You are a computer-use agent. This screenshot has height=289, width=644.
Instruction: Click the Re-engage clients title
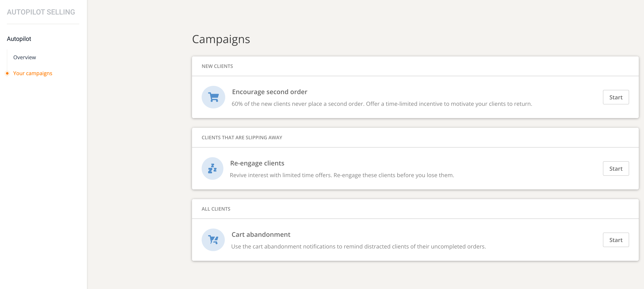tap(257, 163)
